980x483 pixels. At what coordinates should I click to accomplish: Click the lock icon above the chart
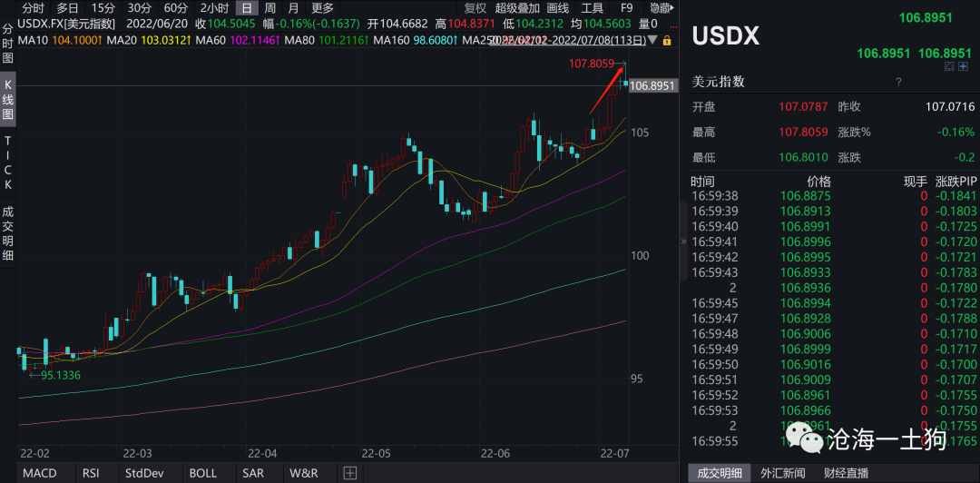tap(667, 41)
